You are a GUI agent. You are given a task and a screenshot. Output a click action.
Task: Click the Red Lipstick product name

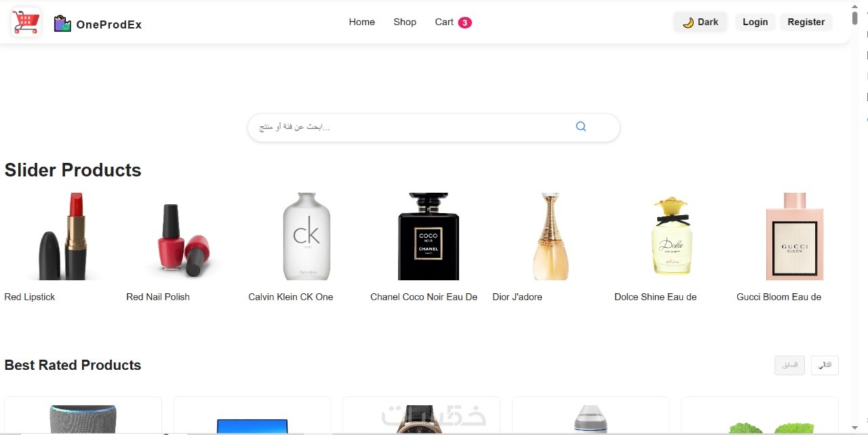(30, 297)
